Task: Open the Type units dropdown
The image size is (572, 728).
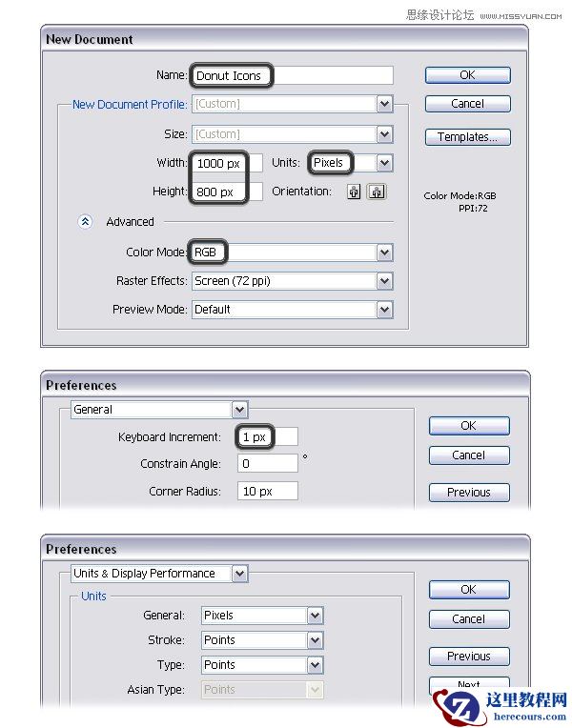Action: (x=315, y=665)
